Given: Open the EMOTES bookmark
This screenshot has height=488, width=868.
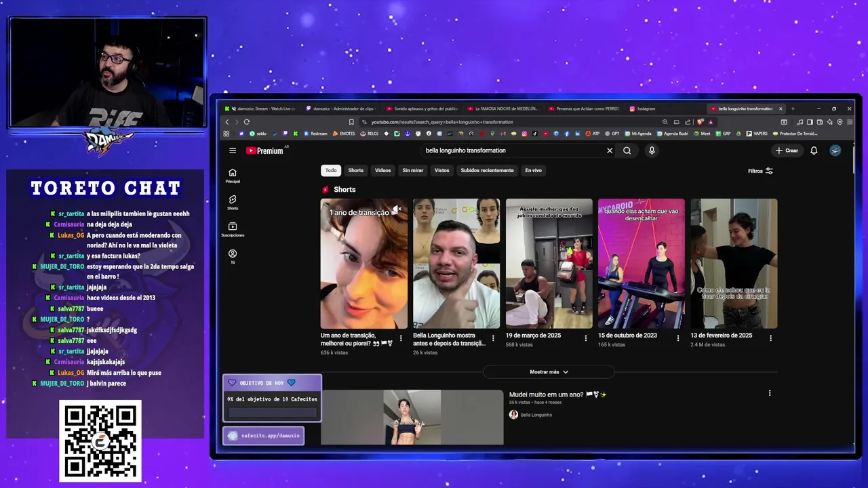Looking at the screenshot, I should tap(343, 134).
